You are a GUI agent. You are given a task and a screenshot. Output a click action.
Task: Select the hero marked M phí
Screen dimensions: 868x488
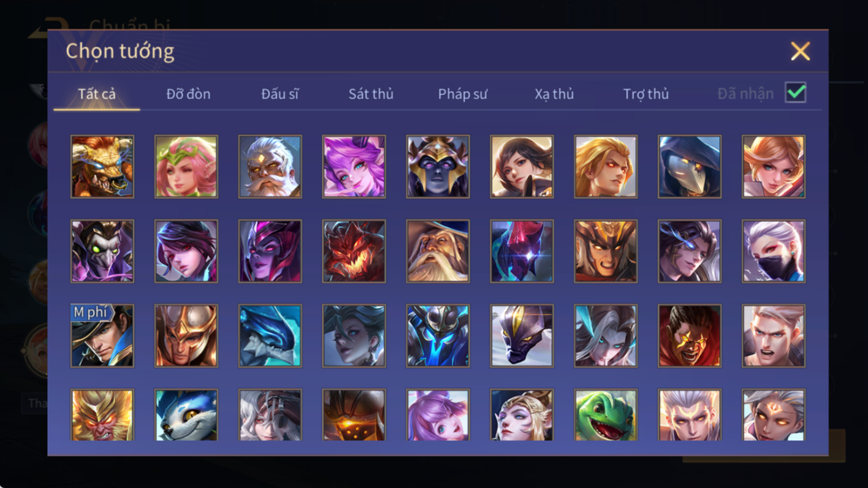pos(102,336)
